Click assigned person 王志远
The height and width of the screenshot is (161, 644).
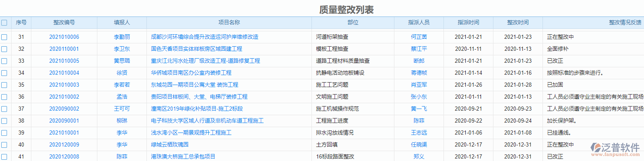[419, 133]
